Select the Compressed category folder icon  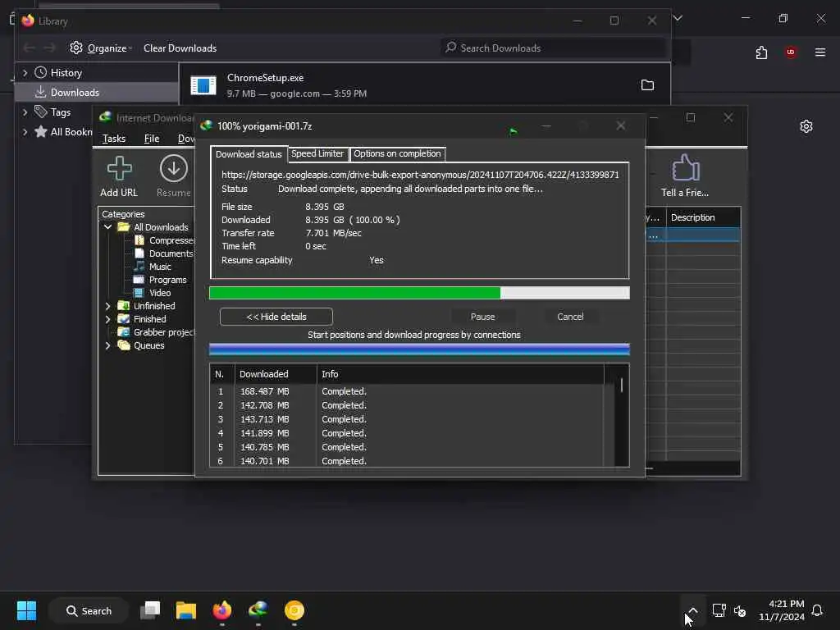tap(139, 240)
